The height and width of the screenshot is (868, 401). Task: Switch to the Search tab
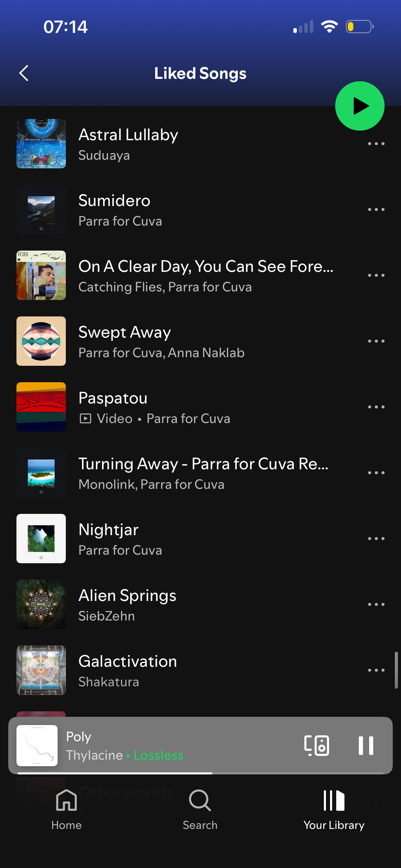click(200, 810)
